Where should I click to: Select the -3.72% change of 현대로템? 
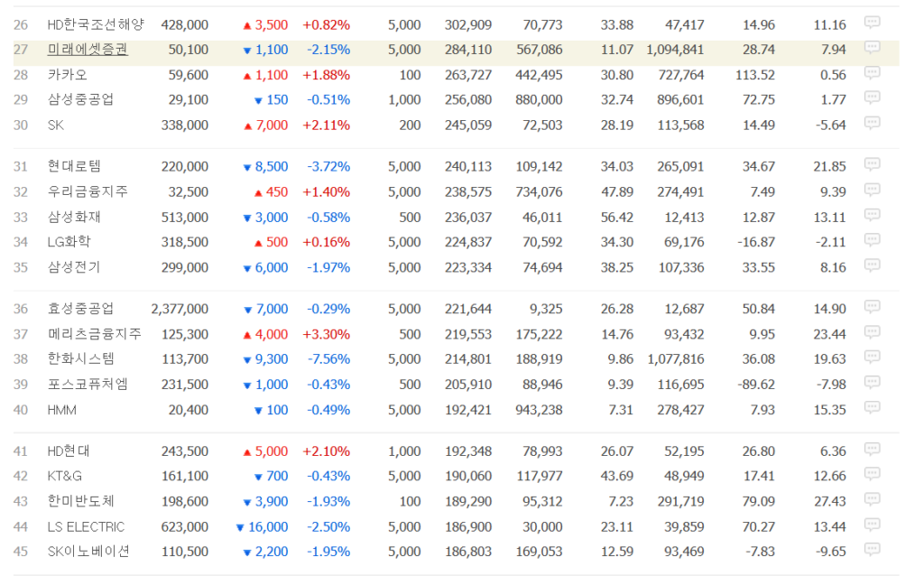328,166
